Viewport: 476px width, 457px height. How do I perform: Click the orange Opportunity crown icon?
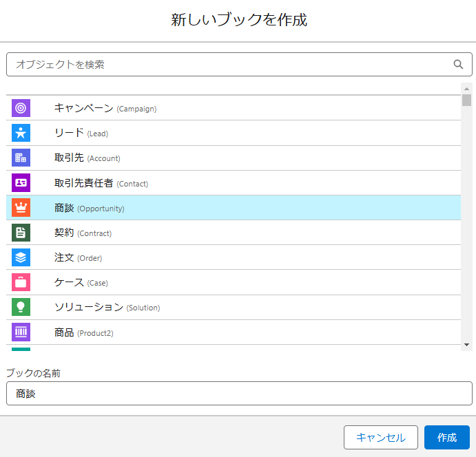click(21, 207)
